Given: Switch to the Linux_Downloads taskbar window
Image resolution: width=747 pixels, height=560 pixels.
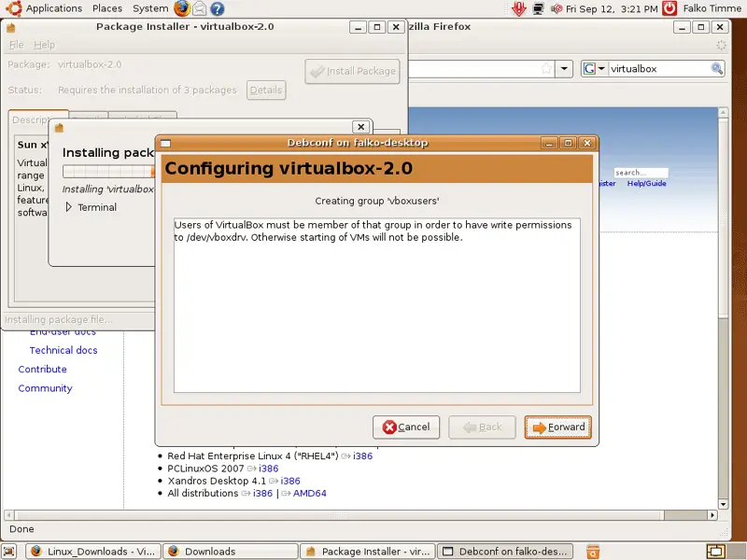Looking at the screenshot, I should tap(93, 552).
